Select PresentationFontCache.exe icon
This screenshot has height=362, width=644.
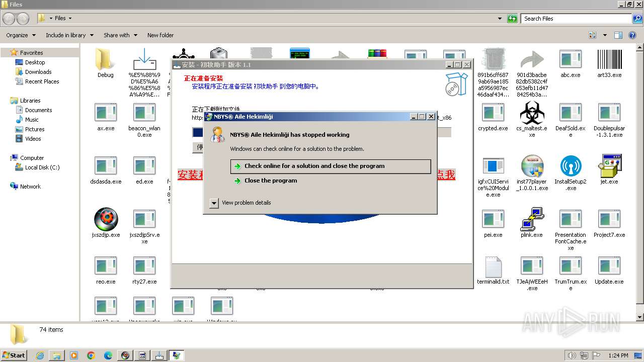point(570,219)
